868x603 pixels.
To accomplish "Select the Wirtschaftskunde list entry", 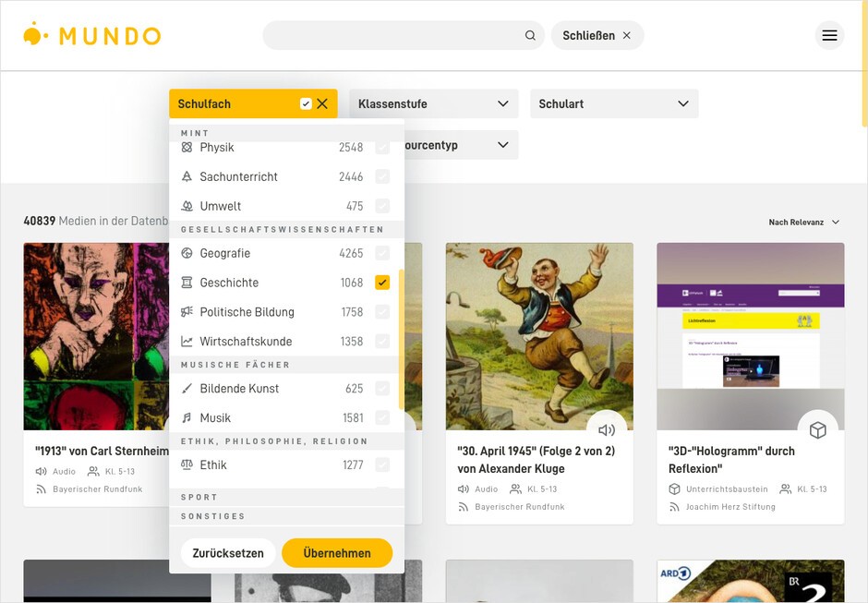I will pos(283,341).
